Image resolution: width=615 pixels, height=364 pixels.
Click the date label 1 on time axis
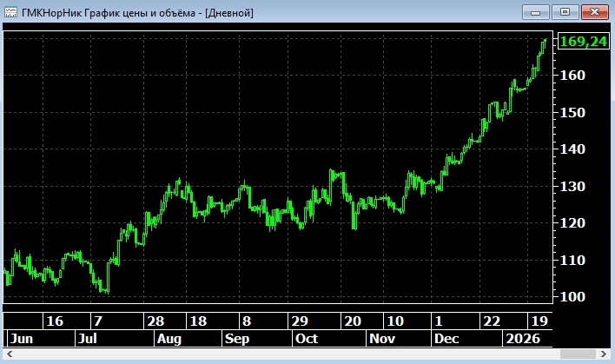439,321
